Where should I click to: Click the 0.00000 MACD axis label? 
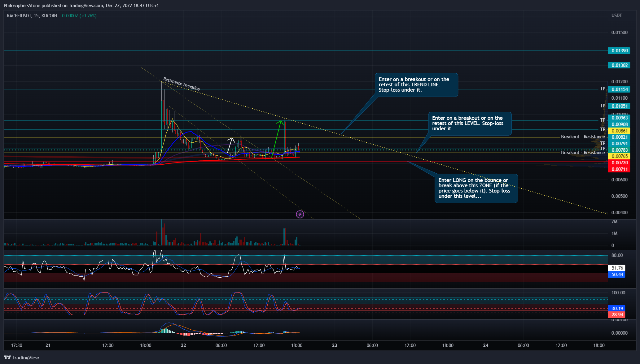[x=619, y=333]
